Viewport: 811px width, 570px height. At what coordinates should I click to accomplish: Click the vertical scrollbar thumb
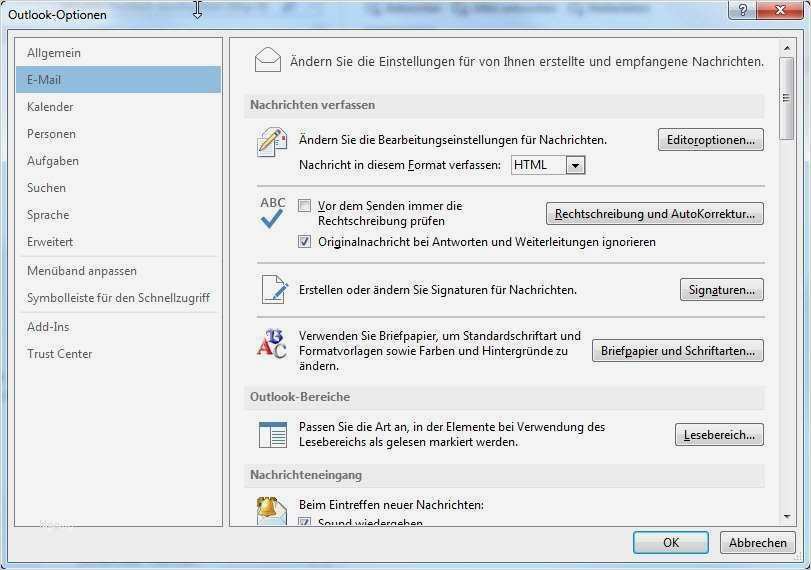pos(787,98)
